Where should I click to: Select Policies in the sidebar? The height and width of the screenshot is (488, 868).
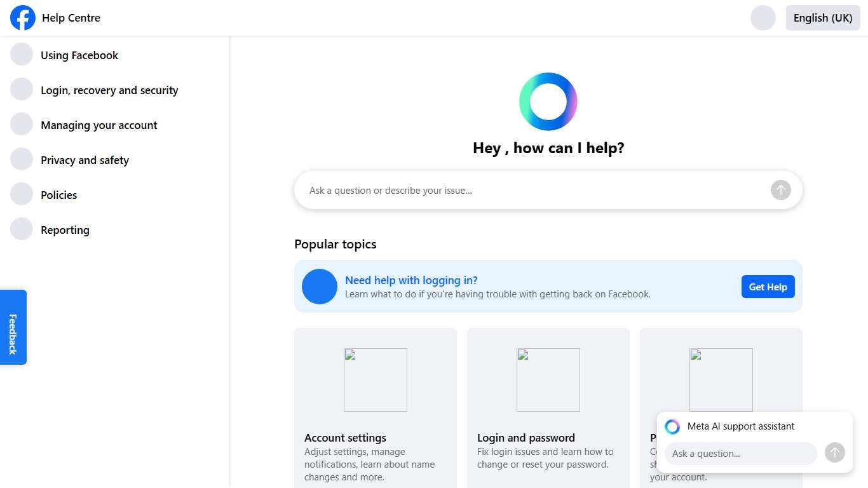(59, 195)
